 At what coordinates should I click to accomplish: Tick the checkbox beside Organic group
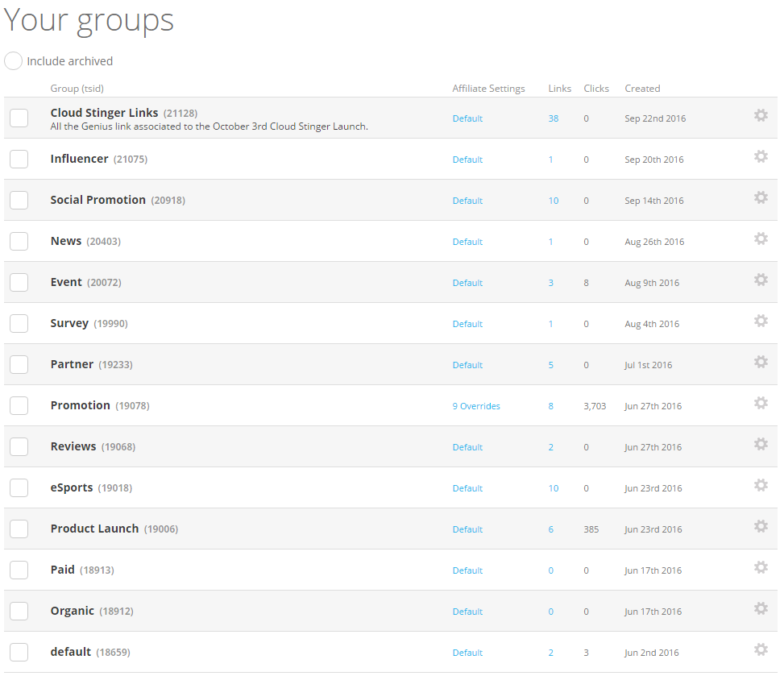[19, 611]
